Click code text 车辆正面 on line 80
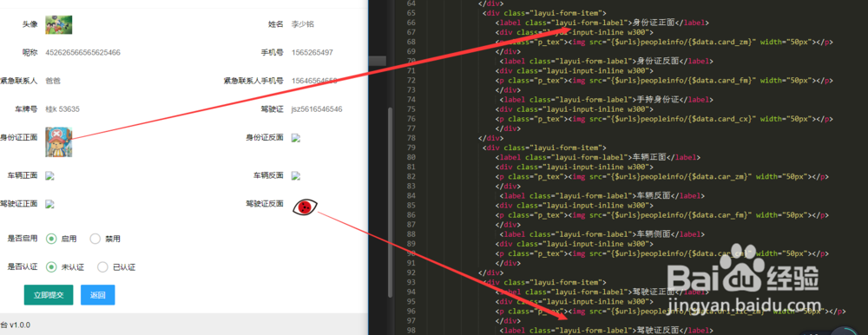Viewport: 868px width, 335px height. [649, 157]
